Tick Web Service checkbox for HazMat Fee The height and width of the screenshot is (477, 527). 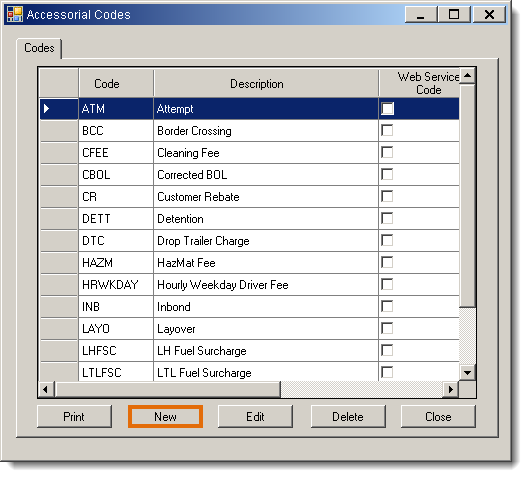(x=387, y=263)
